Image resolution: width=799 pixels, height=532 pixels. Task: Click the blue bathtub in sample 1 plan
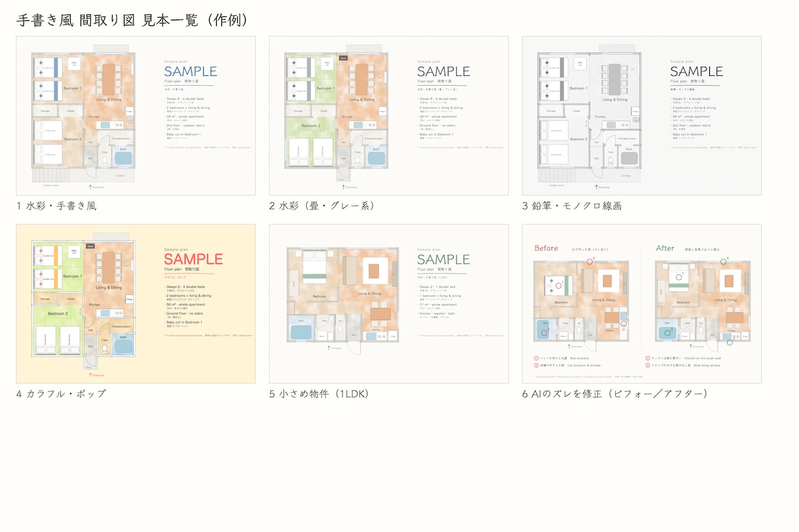tap(122, 157)
